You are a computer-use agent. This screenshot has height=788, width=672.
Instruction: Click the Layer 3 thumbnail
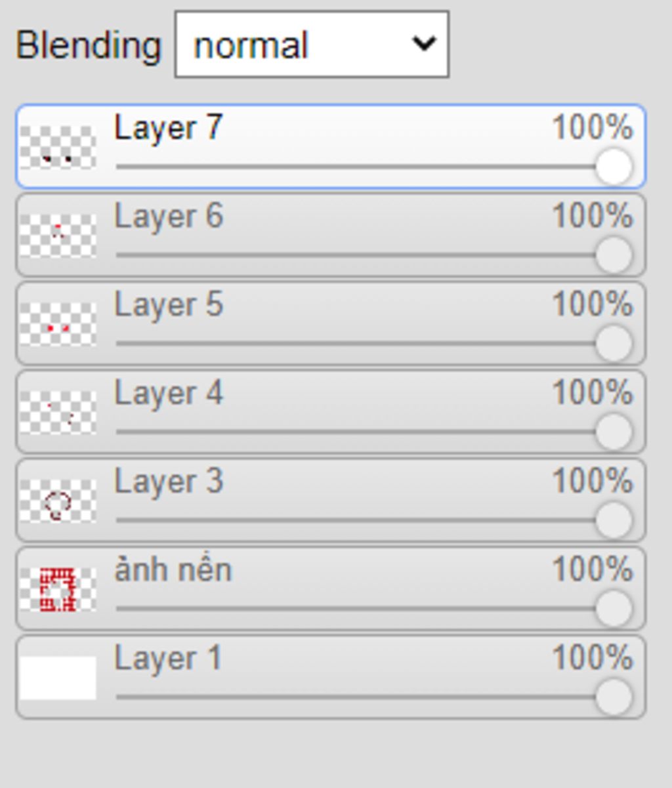click(x=58, y=501)
